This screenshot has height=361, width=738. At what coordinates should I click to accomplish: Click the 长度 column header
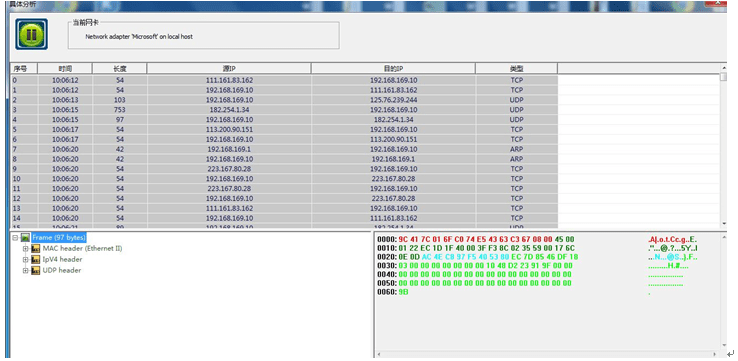pyautogui.click(x=120, y=69)
